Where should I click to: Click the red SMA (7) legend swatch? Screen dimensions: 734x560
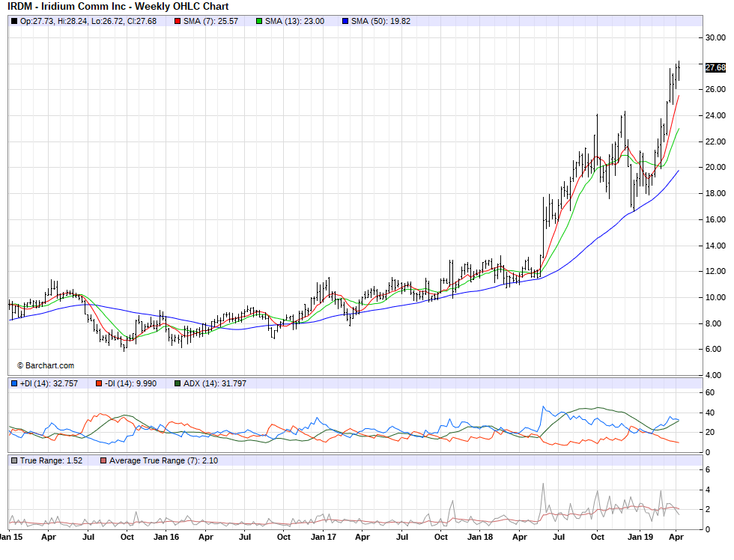pyautogui.click(x=178, y=21)
